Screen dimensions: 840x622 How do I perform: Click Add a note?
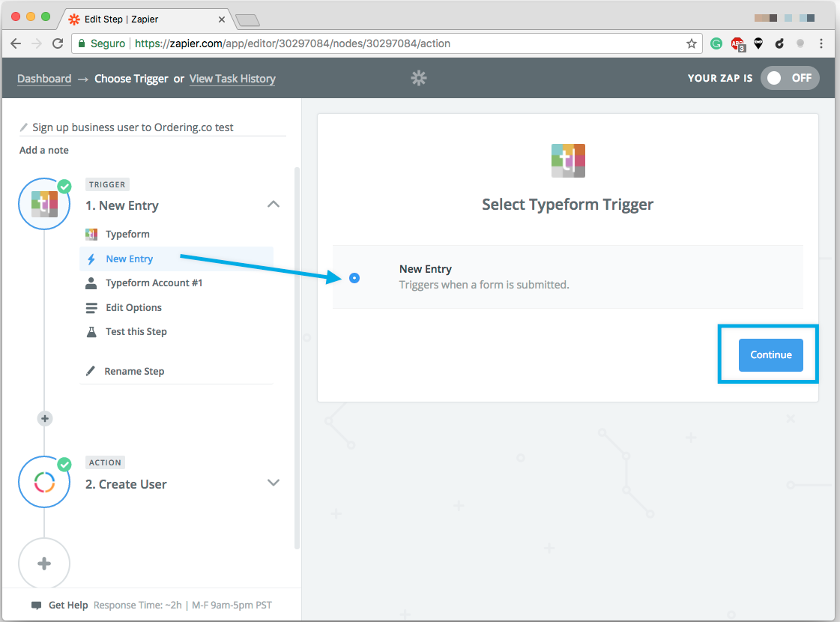44,150
